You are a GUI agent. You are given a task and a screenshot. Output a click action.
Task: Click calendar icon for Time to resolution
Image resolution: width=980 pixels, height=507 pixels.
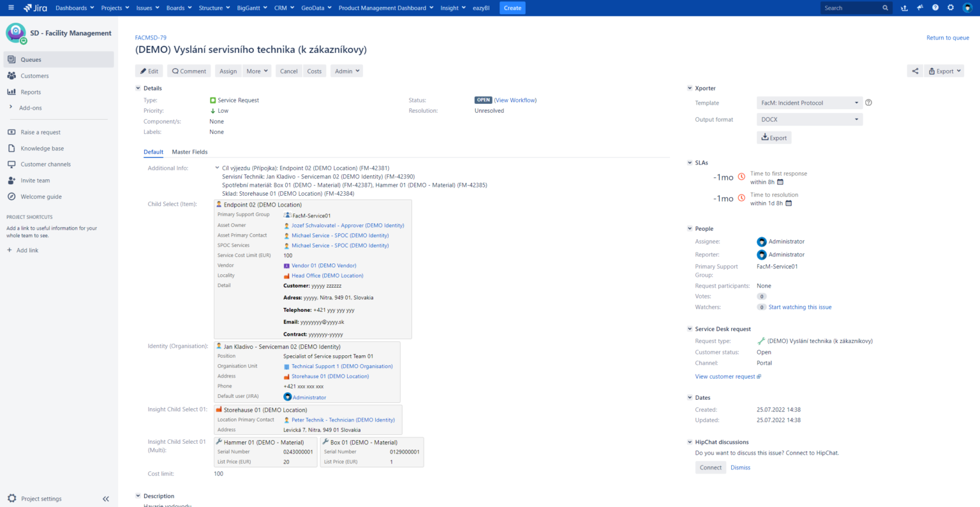(x=789, y=203)
